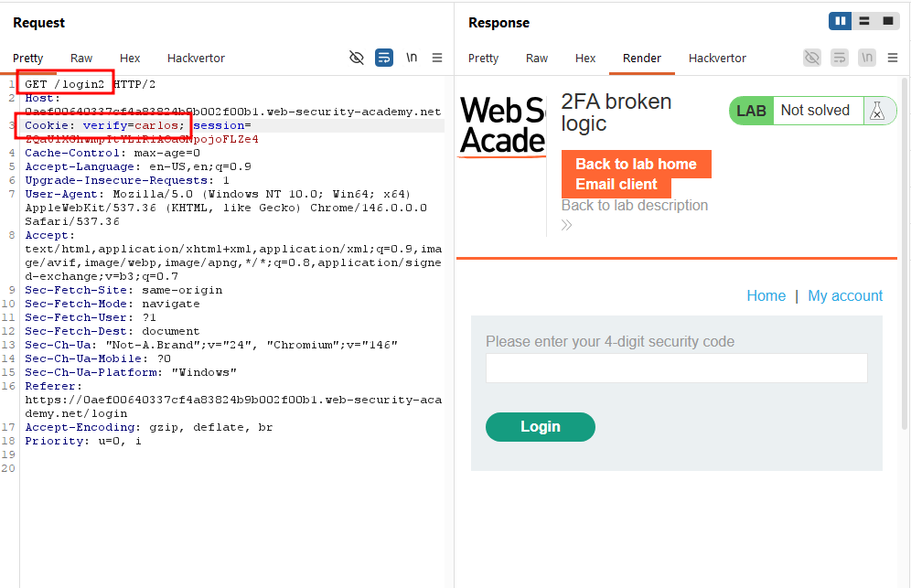Select combined tabs layout icon
911x588 pixels.
(x=888, y=21)
